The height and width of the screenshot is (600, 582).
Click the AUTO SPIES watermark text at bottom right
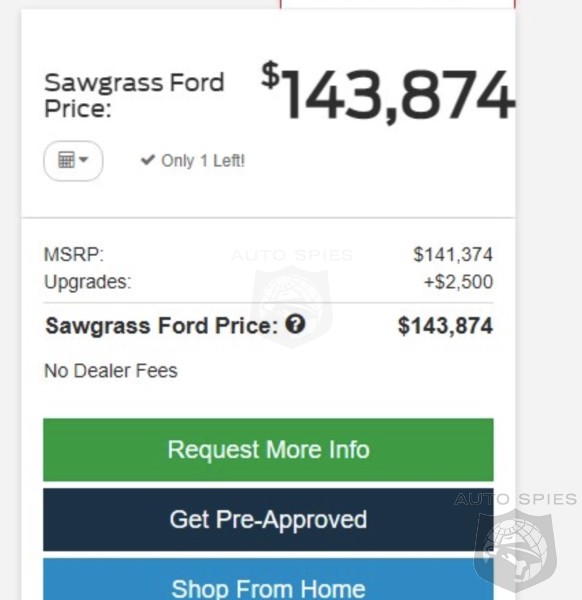[515, 499]
